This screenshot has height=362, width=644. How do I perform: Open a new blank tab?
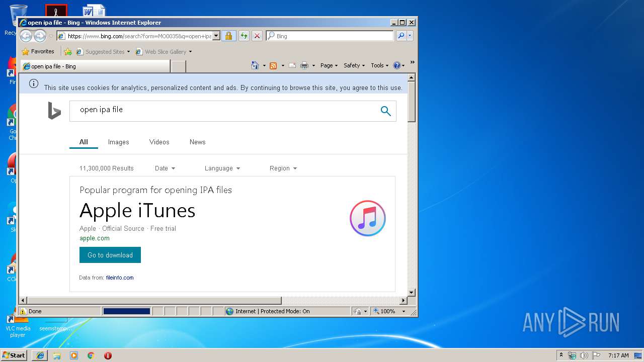[179, 66]
